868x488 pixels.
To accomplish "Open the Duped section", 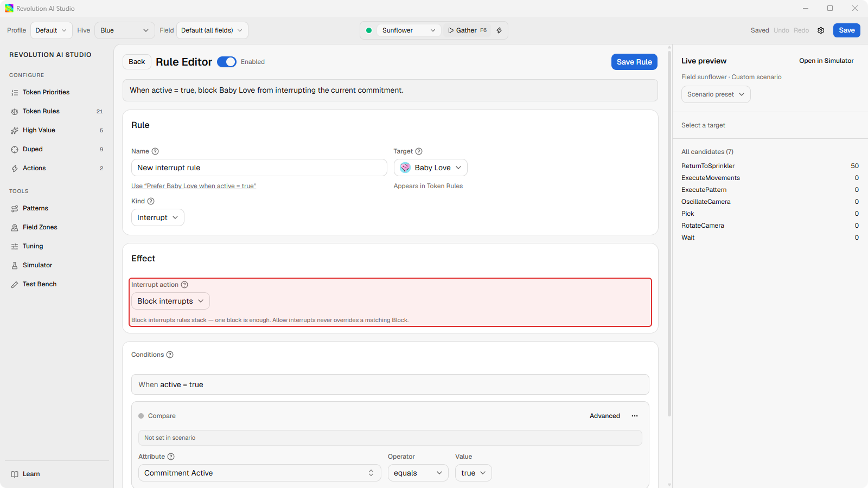I will click(57, 149).
